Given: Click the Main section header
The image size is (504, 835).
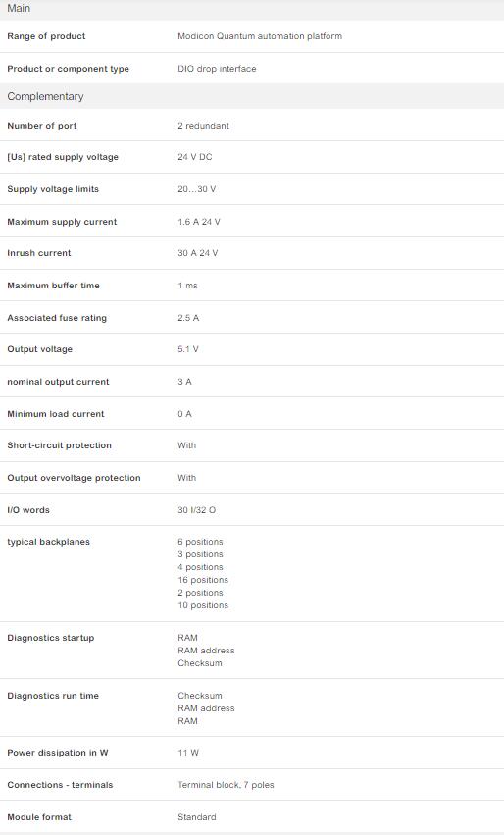Looking at the screenshot, I should 252,9.
